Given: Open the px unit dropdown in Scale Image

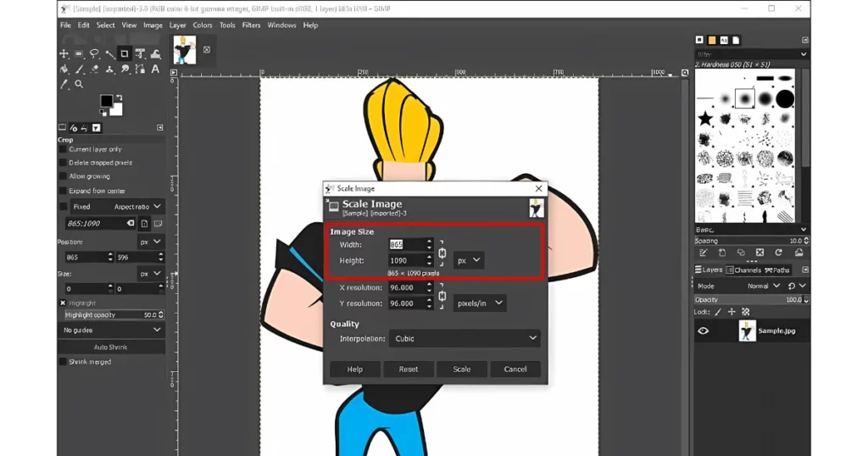Looking at the screenshot, I should click(x=469, y=260).
